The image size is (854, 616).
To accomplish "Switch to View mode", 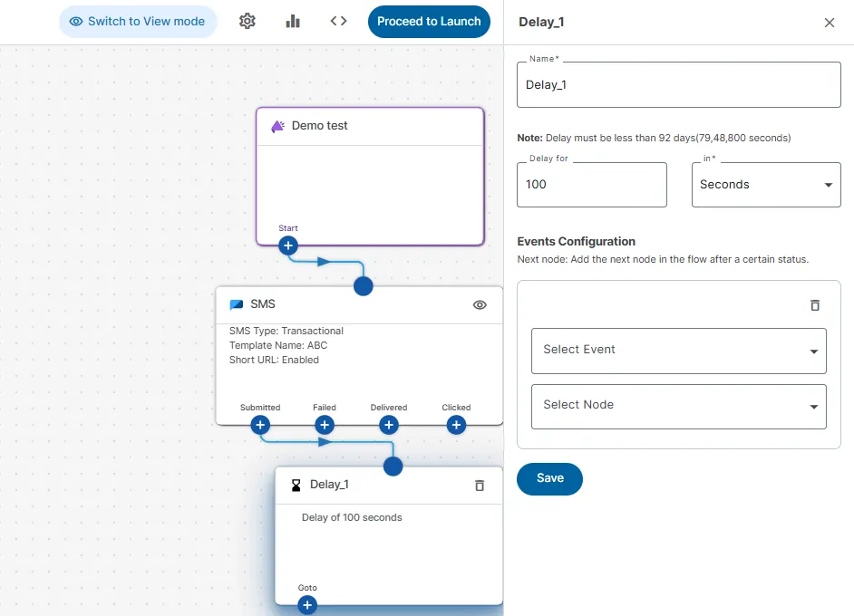I will click(x=138, y=22).
